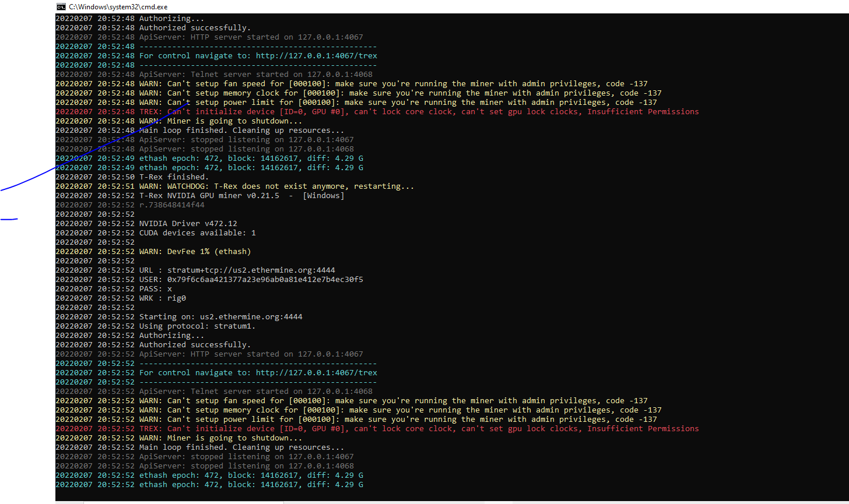
Task: Select the TREX device initialization error line
Action: tap(408, 111)
